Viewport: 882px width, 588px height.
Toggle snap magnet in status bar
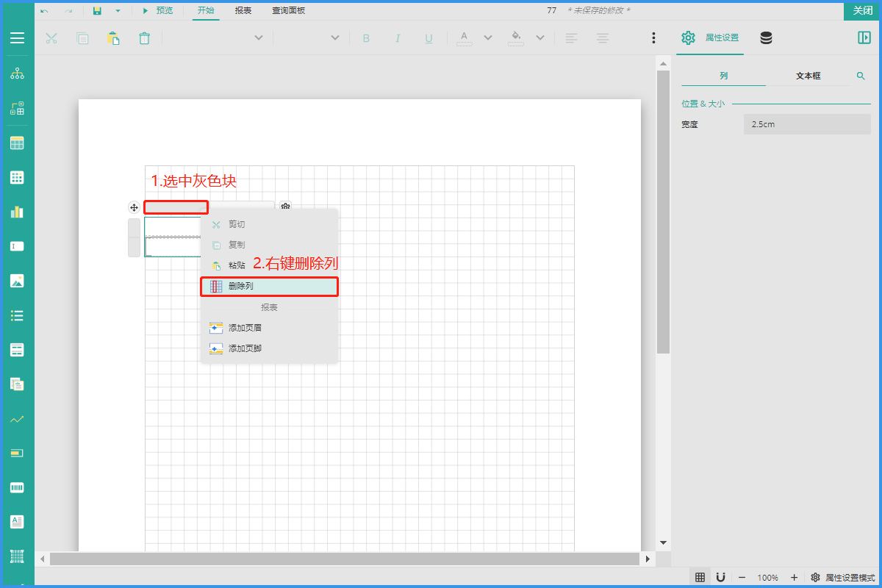[x=721, y=578]
